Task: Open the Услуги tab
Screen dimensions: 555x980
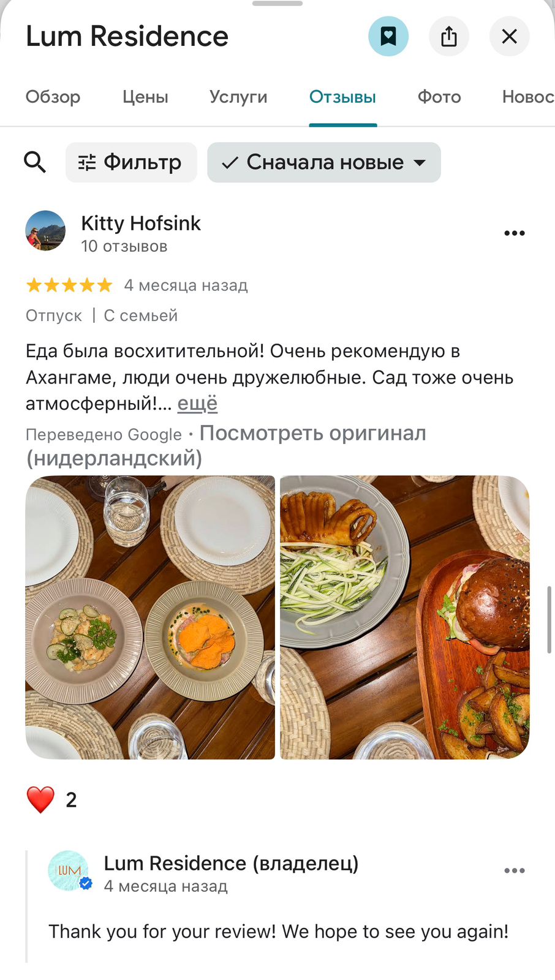Action: click(238, 97)
